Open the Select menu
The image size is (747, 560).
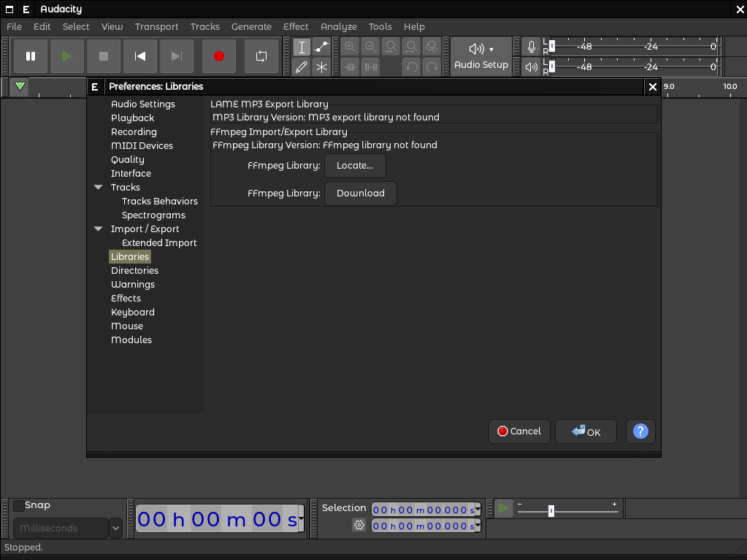pos(76,27)
